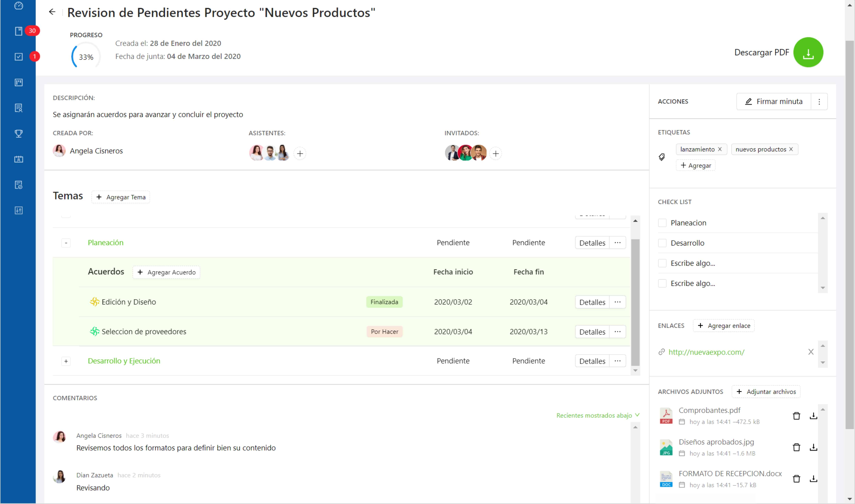Click the Temas list scrollbar thumb
The image size is (855, 504).
click(x=635, y=302)
